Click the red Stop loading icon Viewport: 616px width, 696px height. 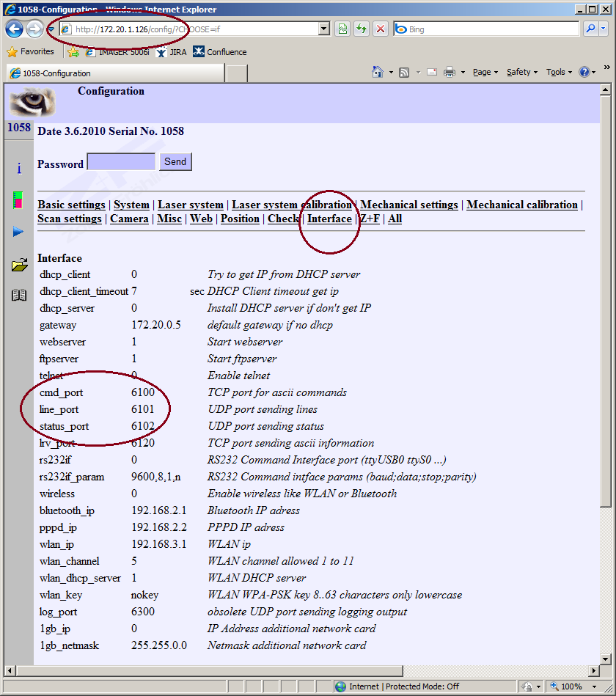click(x=381, y=29)
